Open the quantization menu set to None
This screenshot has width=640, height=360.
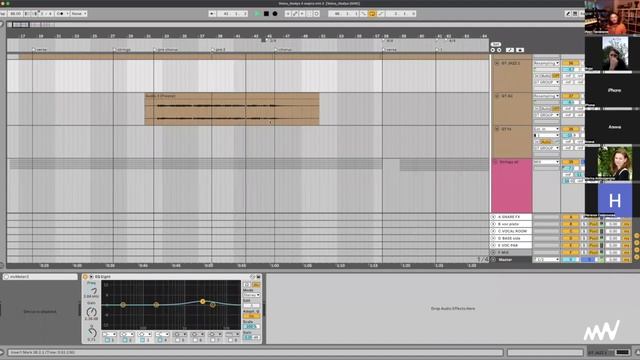coord(79,13)
